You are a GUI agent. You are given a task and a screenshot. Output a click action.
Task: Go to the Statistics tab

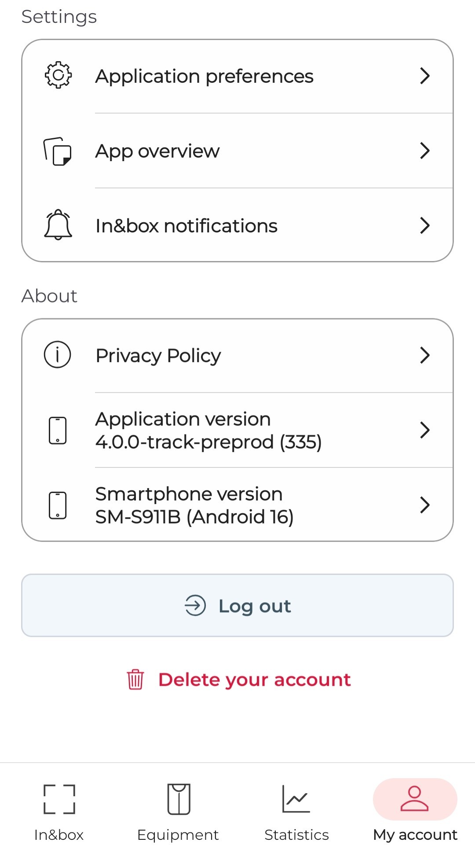point(296,812)
